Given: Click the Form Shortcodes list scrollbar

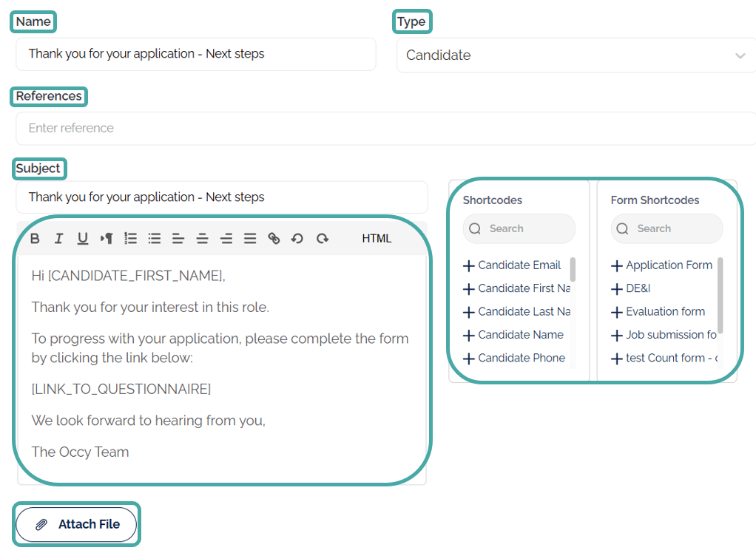Looking at the screenshot, I should pyautogui.click(x=720, y=295).
